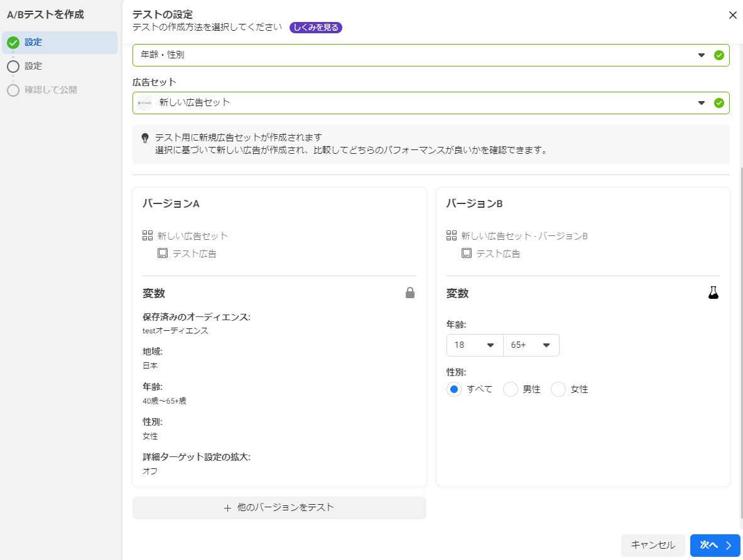The height and width of the screenshot is (560, 743).
Task: Click ad set grid icon in バージョンA
Action: [x=148, y=235]
